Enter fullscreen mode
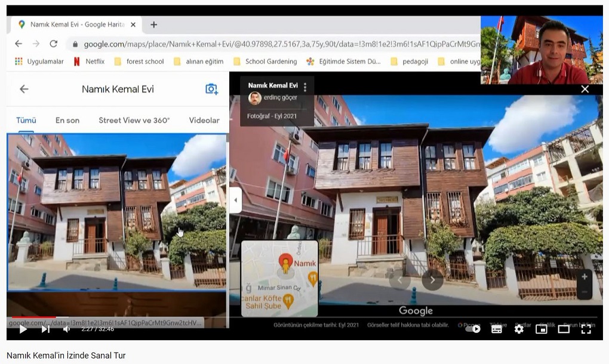 coord(586,329)
